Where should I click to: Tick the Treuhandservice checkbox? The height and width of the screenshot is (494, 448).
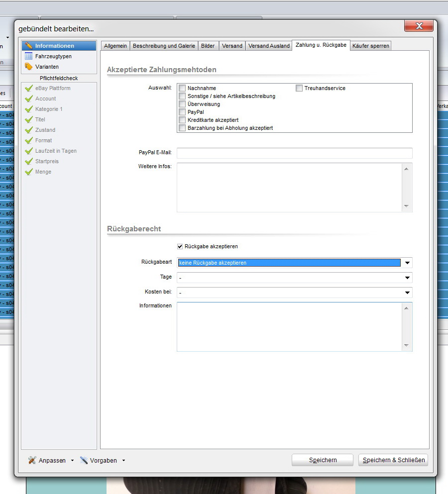pyautogui.click(x=299, y=88)
